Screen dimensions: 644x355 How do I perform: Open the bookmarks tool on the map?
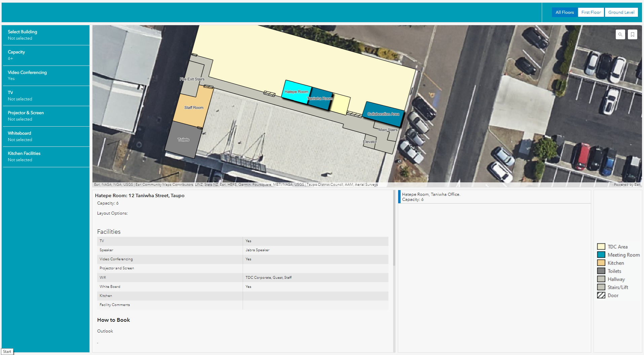click(632, 34)
